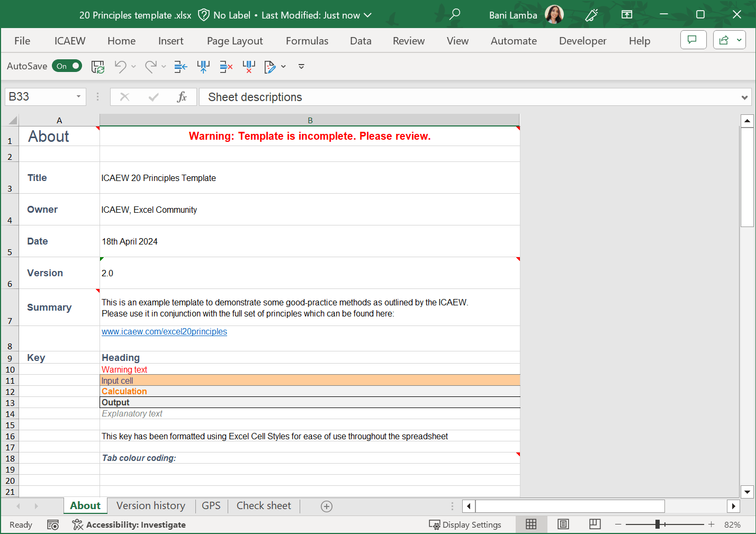
Task: Switch to Page Break Preview view
Action: point(595,524)
